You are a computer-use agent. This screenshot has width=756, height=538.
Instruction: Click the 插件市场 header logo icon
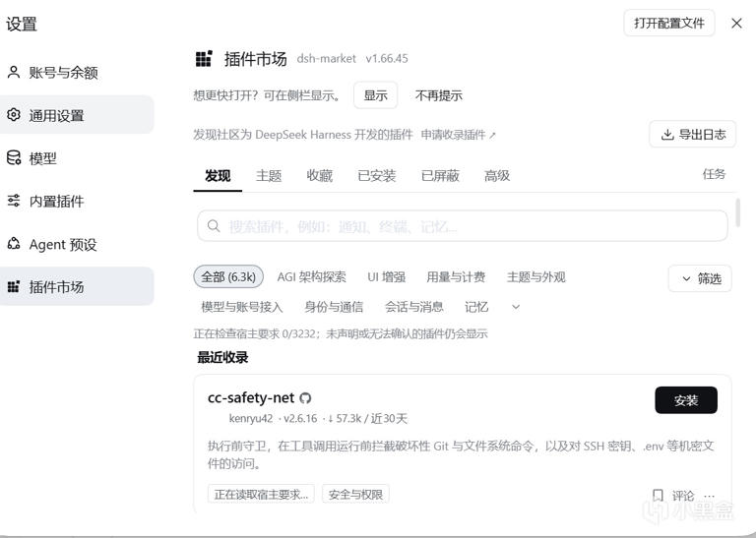pyautogui.click(x=204, y=58)
